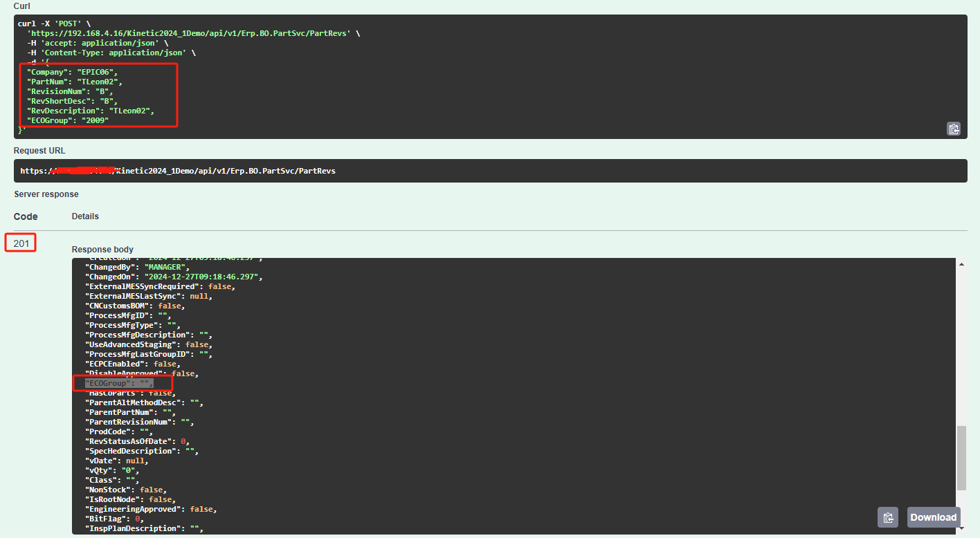Click the "NonStock": false line
The height and width of the screenshot is (538, 980).
click(x=125, y=490)
